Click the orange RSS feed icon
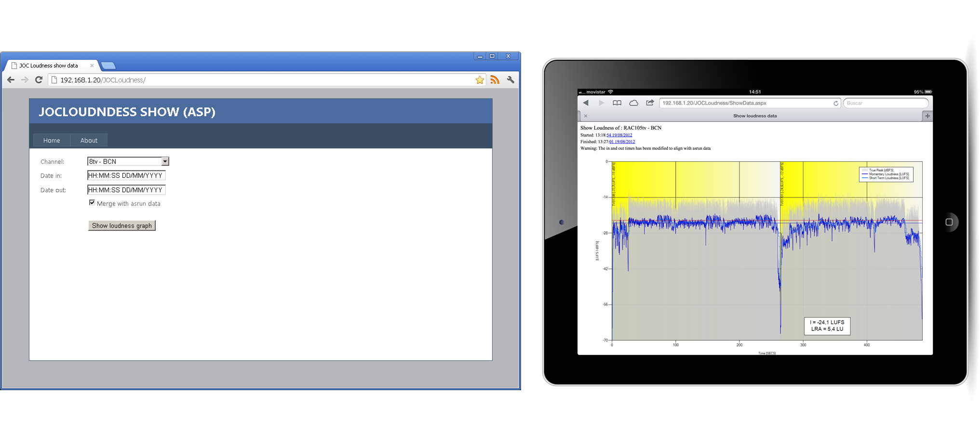This screenshot has height=448, width=980. click(x=495, y=80)
